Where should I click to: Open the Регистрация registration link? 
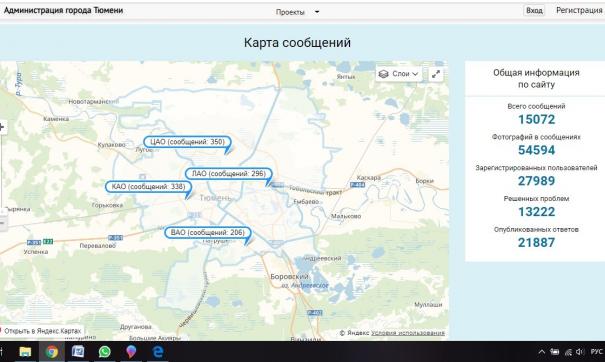(579, 10)
